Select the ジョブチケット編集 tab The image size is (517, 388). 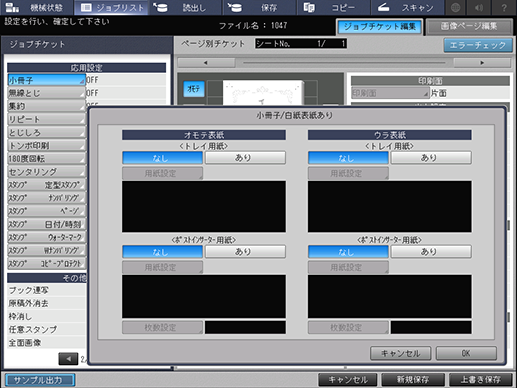(x=380, y=26)
